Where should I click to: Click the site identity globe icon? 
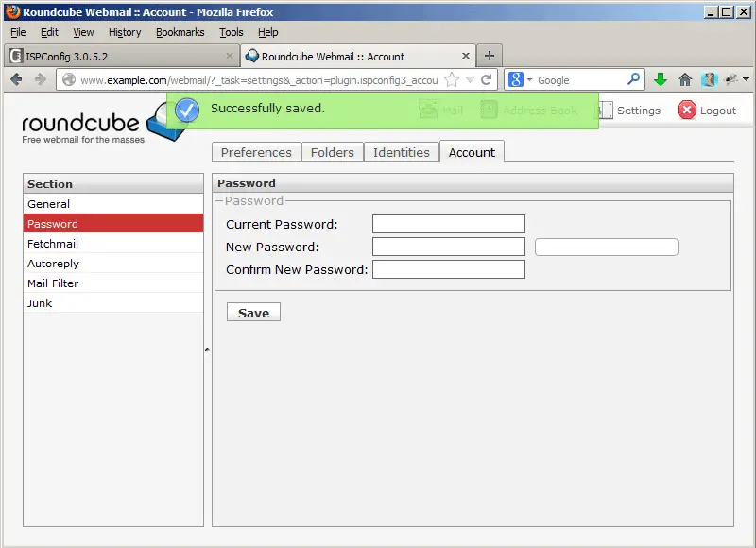[69, 79]
